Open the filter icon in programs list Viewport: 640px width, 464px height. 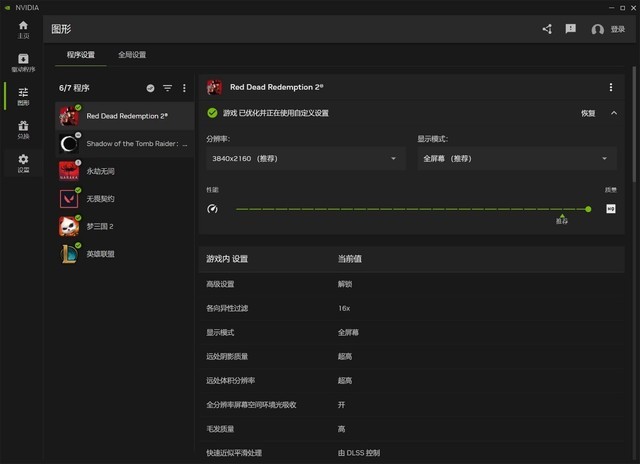point(167,88)
